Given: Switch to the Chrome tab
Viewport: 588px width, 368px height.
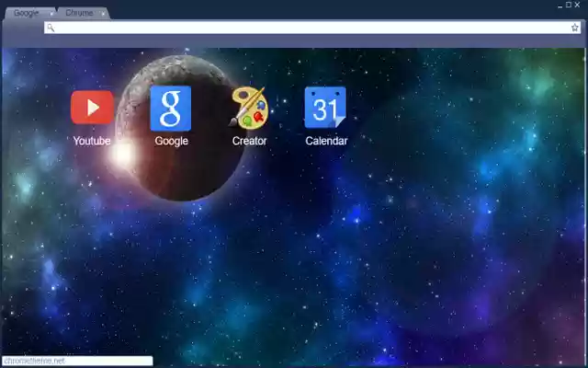Looking at the screenshot, I should point(79,13).
